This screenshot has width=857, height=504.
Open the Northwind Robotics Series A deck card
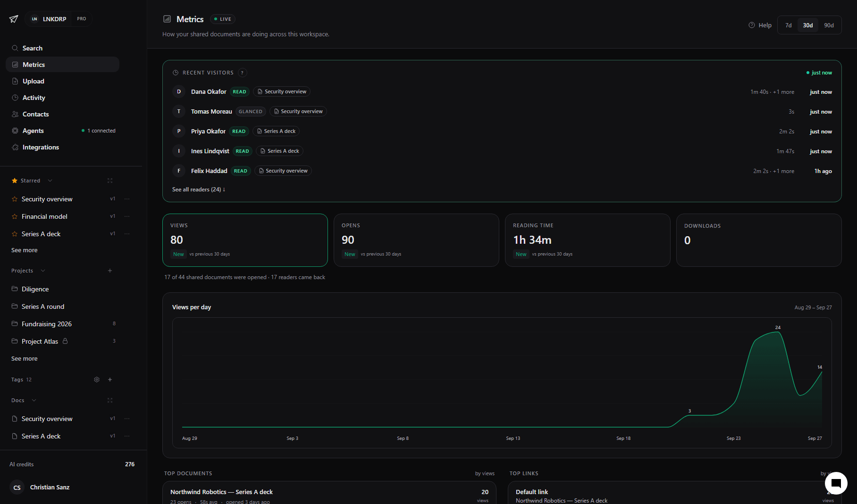pyautogui.click(x=329, y=493)
